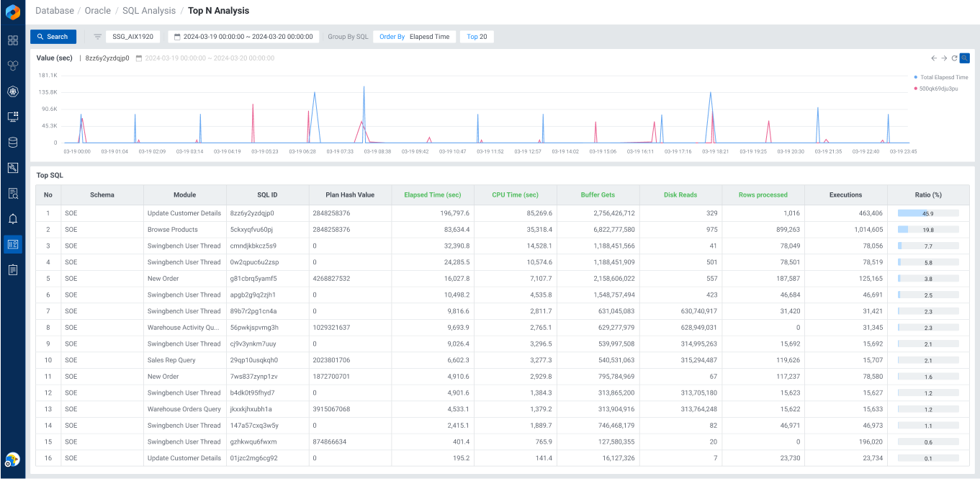Image resolution: width=980 pixels, height=479 pixels.
Task: Select SQL ID cj9v3ynkm7uuy row
Action: pyautogui.click(x=502, y=344)
